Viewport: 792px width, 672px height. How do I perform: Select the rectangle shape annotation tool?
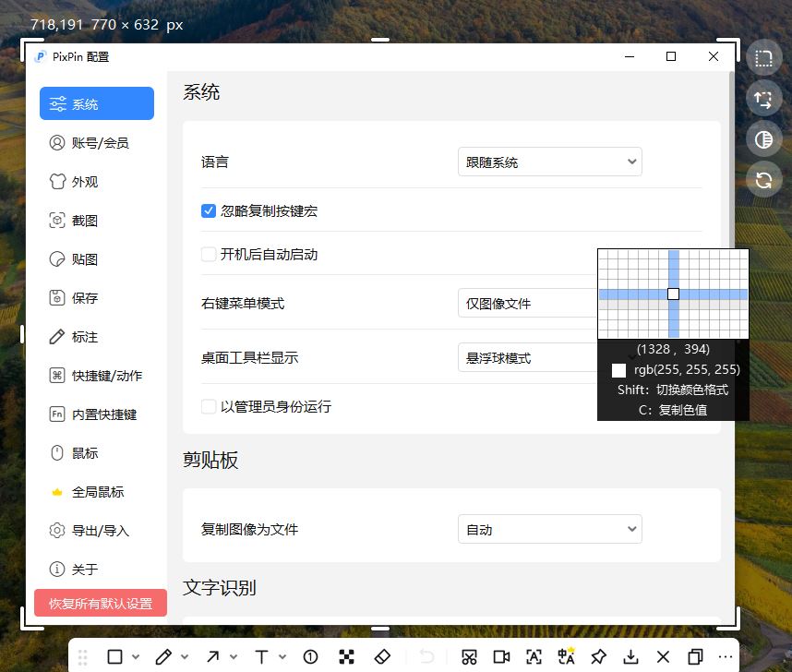(114, 656)
